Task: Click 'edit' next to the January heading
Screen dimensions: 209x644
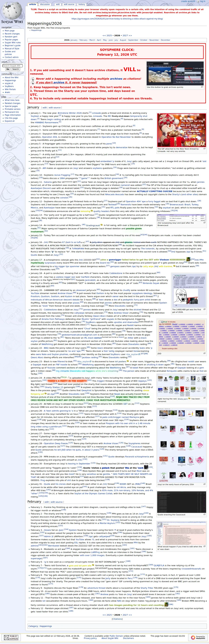Action: [x=45, y=108]
